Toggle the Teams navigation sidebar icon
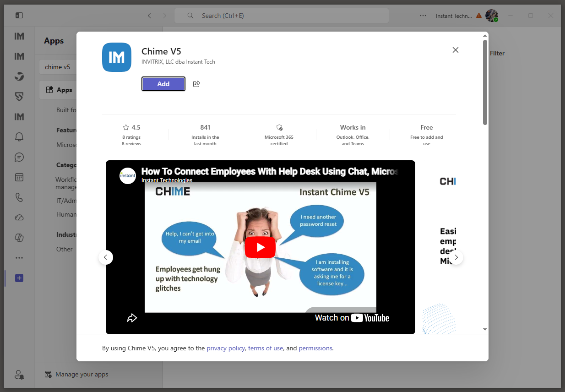Screen dimensions: 565x392 tap(19, 15)
